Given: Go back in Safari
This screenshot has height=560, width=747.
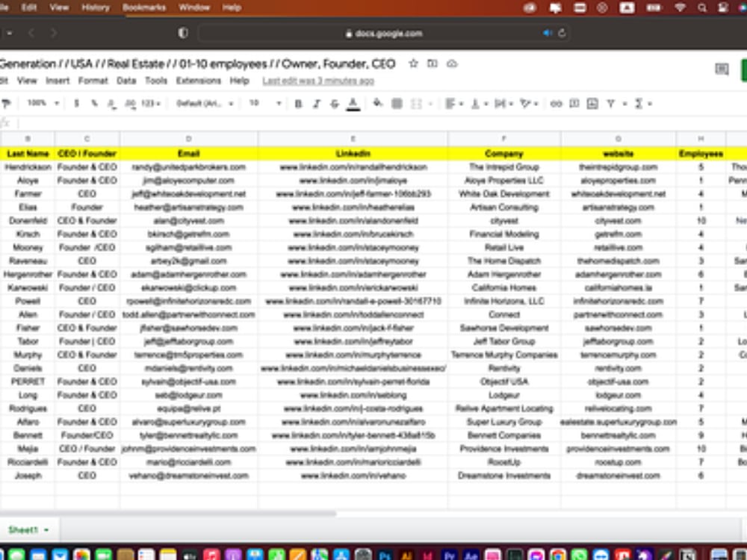Looking at the screenshot, I should pyautogui.click(x=31, y=33).
